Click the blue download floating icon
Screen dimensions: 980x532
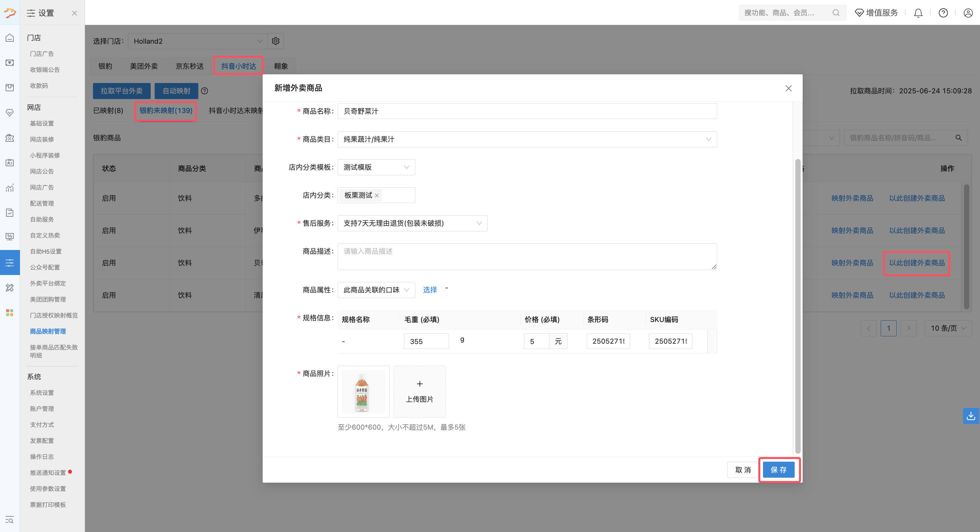971,416
